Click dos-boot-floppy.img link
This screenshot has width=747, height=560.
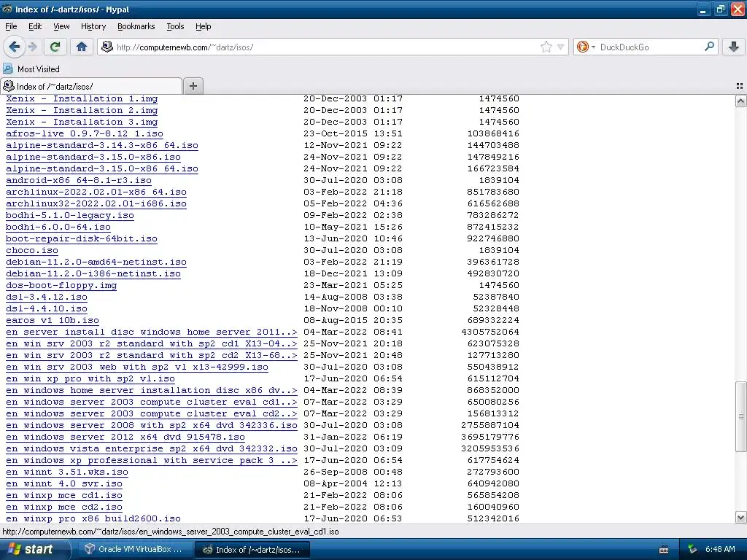61,285
